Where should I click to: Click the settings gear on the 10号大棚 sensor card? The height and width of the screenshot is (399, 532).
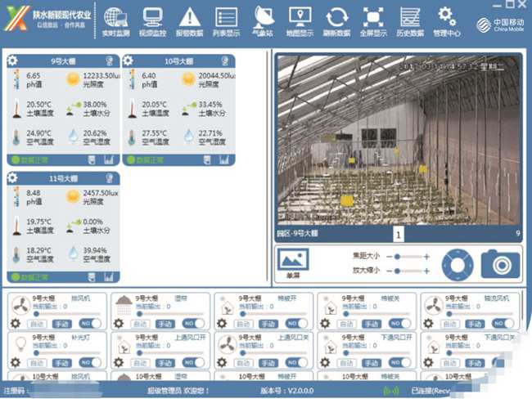(128, 61)
